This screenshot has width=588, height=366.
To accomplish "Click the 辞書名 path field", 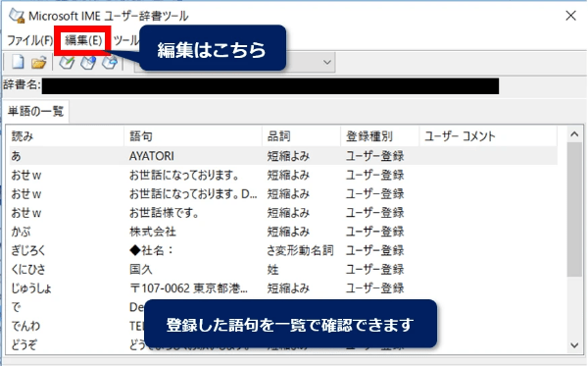I will tap(270, 86).
